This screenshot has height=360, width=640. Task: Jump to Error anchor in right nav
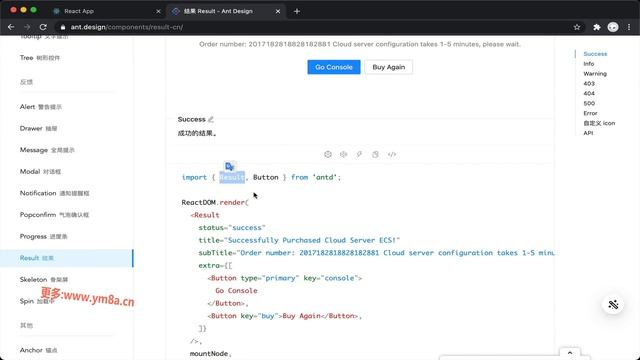[x=590, y=113]
